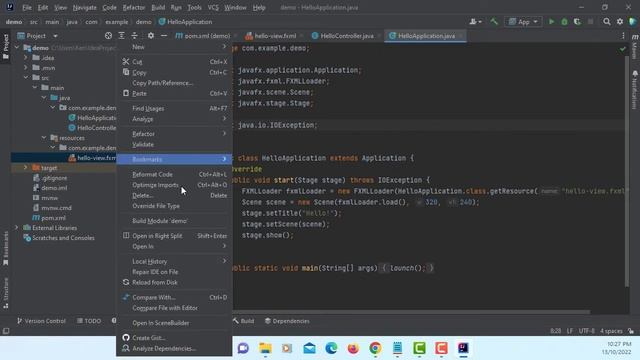Click the Collapse All icon in Project panel
Viewport: 640px width, 360px height.
(134, 36)
